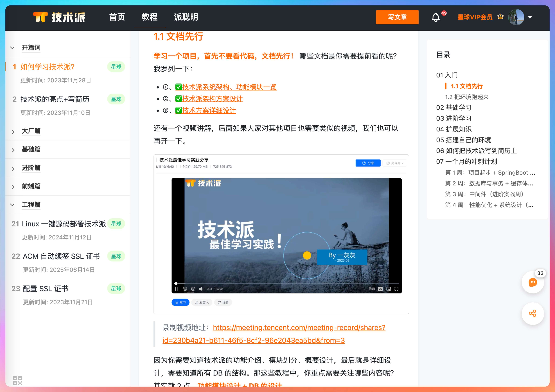Toggle picture-in-picture in the video player

coord(388,289)
